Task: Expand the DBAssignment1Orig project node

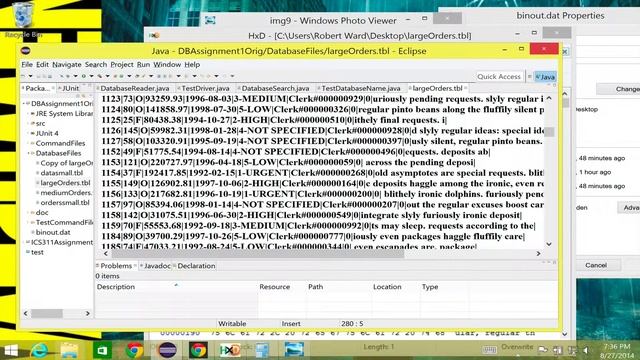Action: point(23,104)
